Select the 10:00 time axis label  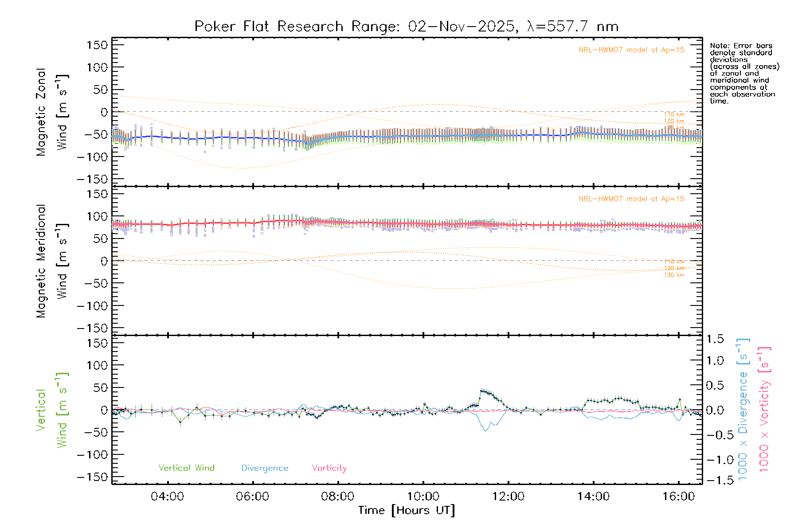pyautogui.click(x=423, y=496)
